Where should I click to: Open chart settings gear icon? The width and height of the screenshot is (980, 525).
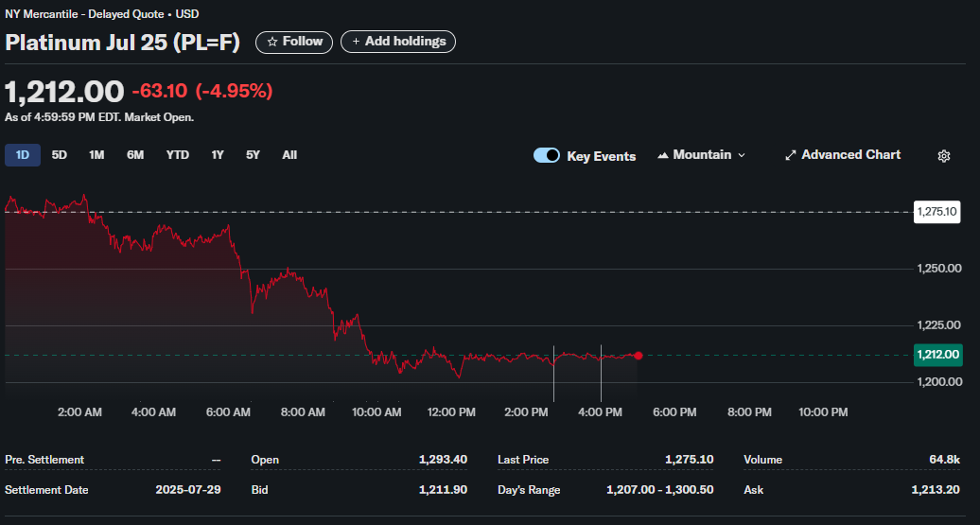tap(944, 156)
